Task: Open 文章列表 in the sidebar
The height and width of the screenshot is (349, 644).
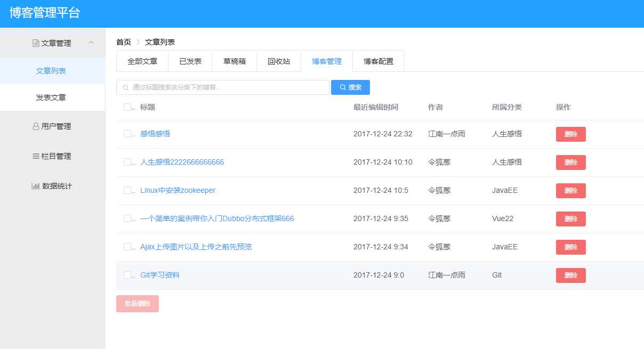Action: (52, 71)
